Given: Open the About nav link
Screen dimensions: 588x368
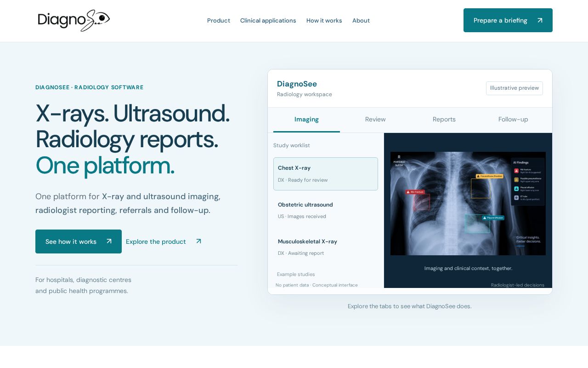Looking at the screenshot, I should [361, 21].
